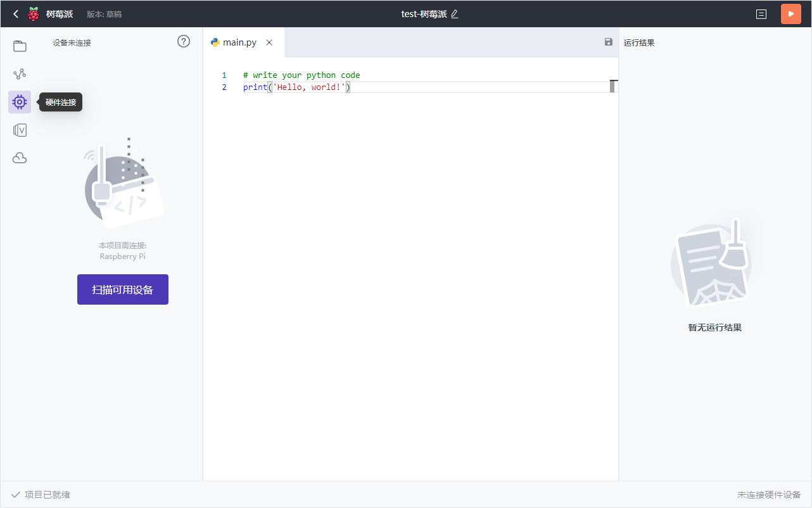Select the connections icon in the sidebar
812x508 pixels.
coord(20,73)
